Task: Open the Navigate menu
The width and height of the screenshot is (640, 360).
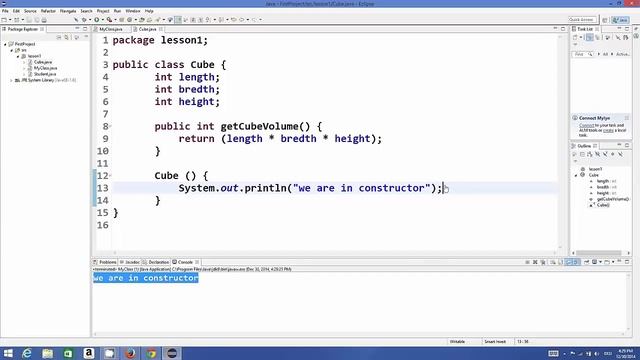Action: (x=68, y=11)
